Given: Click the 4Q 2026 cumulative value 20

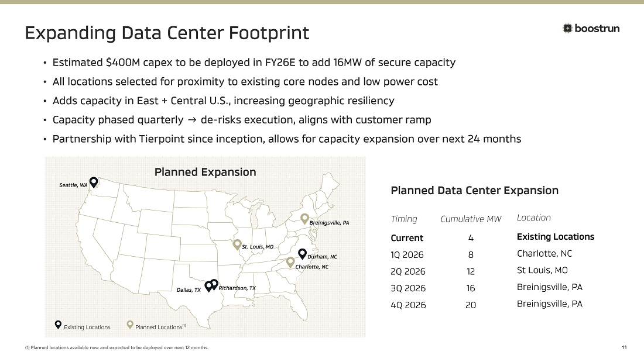Looking at the screenshot, I should [x=471, y=305].
